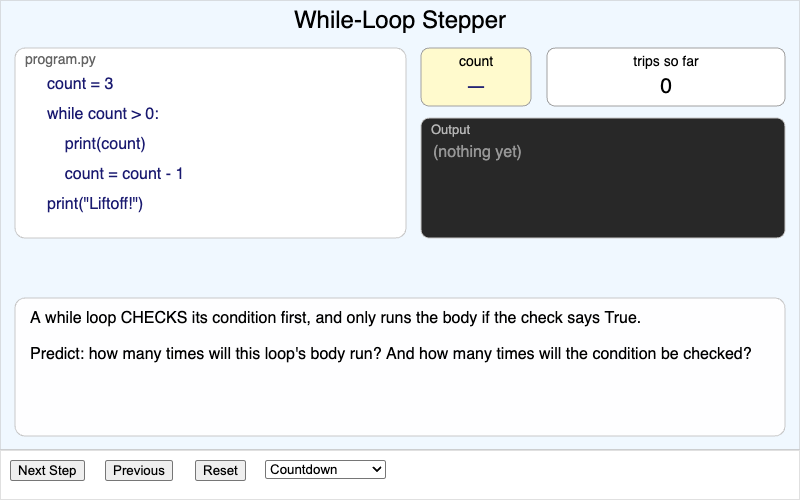Open the Countdown program dropdown

(x=325, y=469)
